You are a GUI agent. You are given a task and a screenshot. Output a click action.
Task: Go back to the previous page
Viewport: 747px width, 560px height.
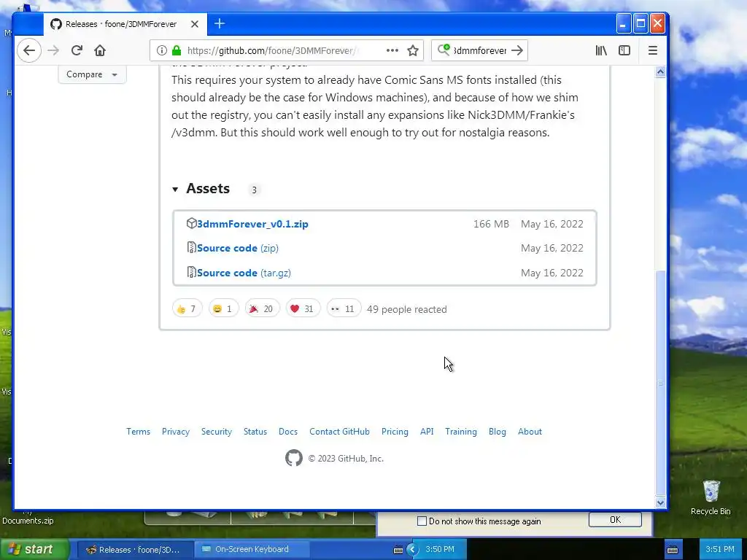tap(29, 50)
